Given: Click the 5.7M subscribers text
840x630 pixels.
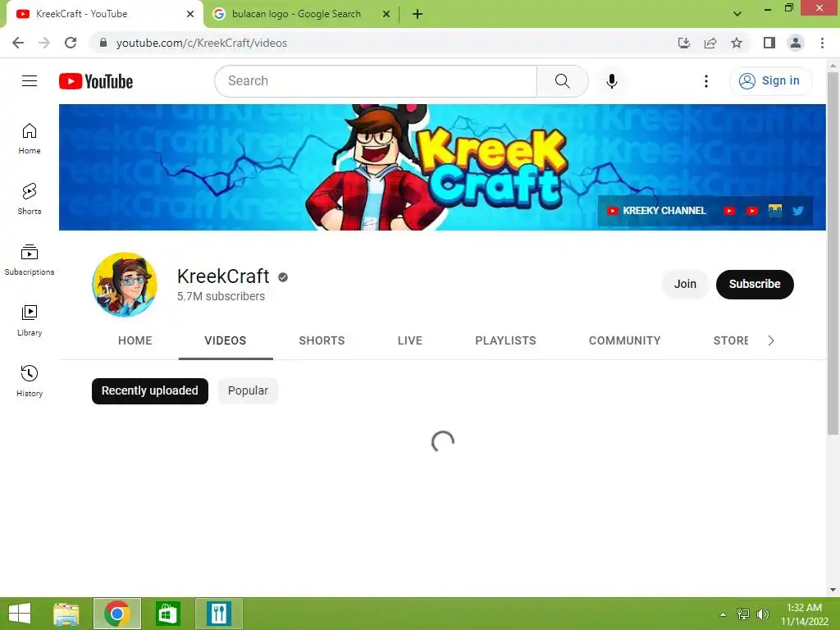Looking at the screenshot, I should click(x=221, y=296).
